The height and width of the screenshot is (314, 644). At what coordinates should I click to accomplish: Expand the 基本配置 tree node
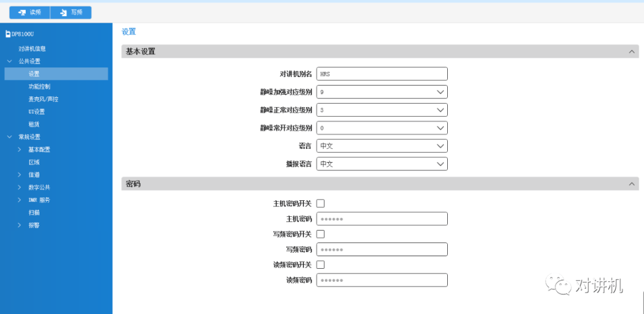pos(19,150)
